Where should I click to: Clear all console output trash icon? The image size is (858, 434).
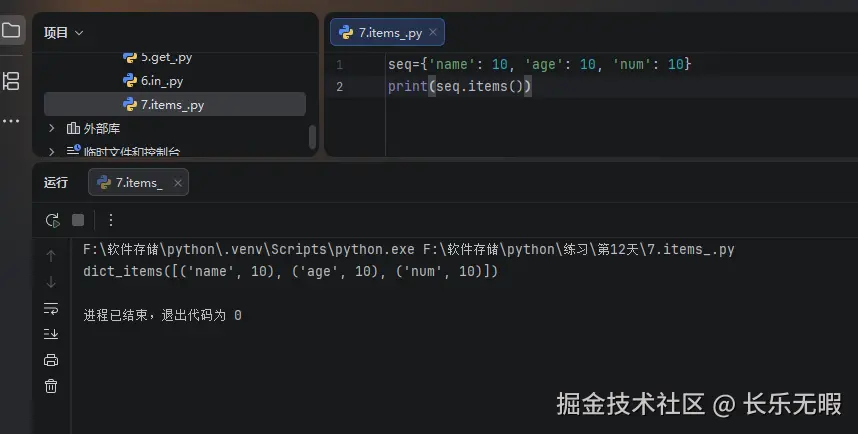point(51,386)
